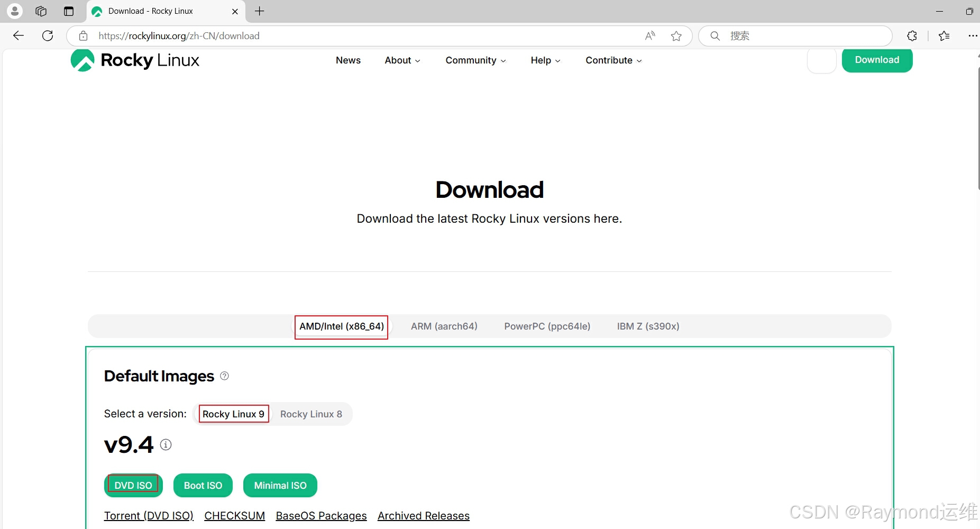
Task: Select the ARM (aarch64) tab
Action: [x=444, y=326]
